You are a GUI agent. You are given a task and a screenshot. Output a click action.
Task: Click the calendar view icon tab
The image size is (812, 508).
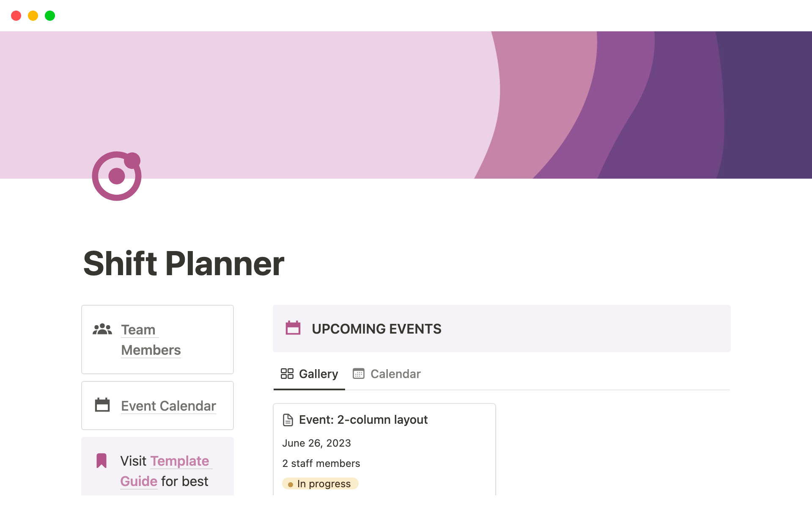[357, 373]
